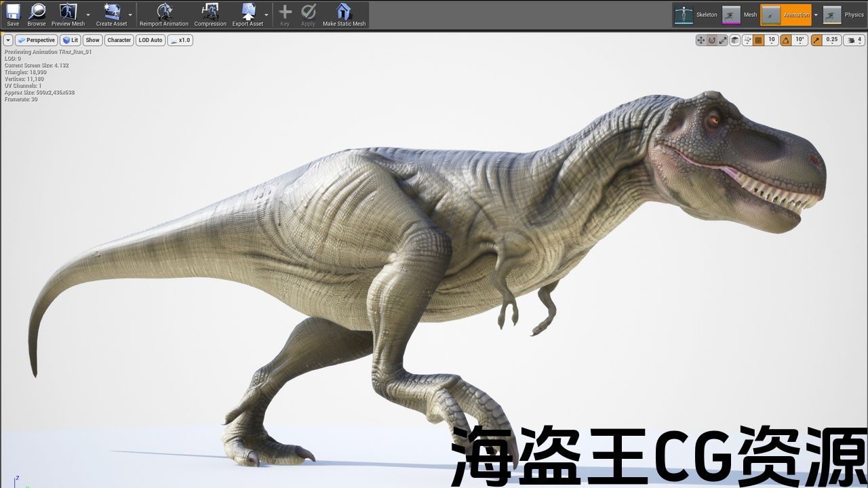Click the LOD Auto viewport option
The width and height of the screenshot is (868, 488).
pyautogui.click(x=151, y=40)
